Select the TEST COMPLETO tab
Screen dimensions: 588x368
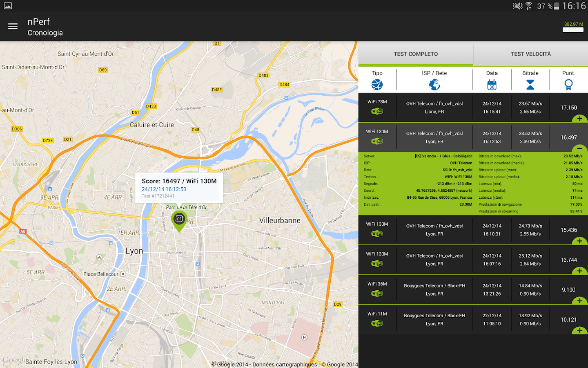click(415, 54)
